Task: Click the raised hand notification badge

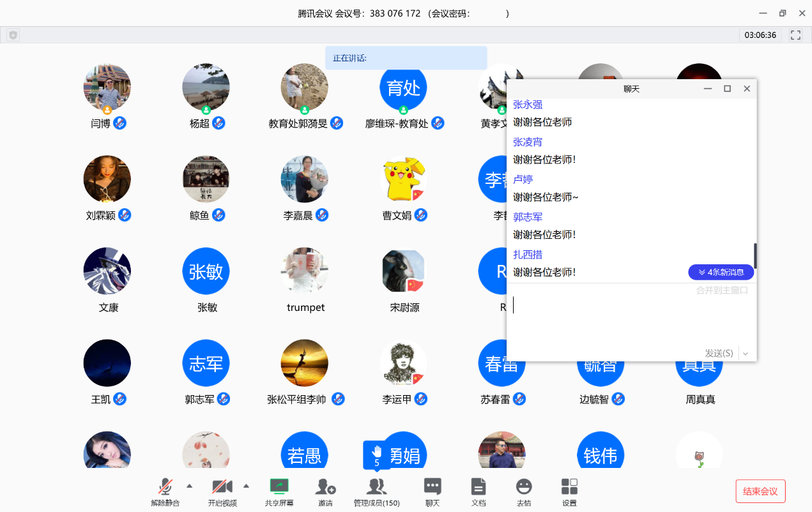Action: pos(376,454)
